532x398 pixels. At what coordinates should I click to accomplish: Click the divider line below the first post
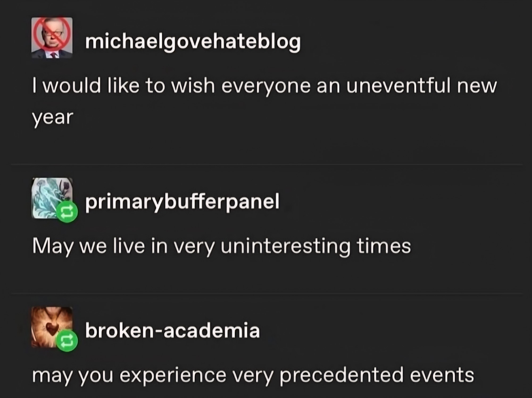pos(266,165)
